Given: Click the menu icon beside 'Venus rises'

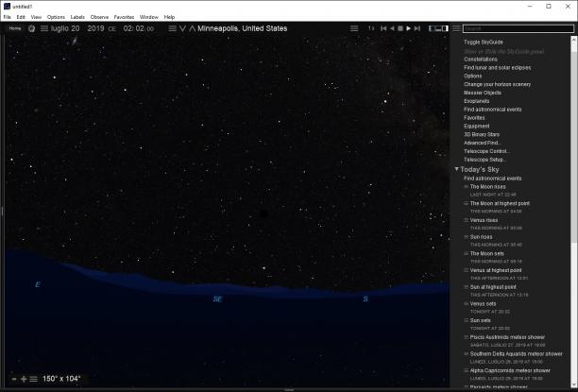Looking at the screenshot, I should pos(466,220).
